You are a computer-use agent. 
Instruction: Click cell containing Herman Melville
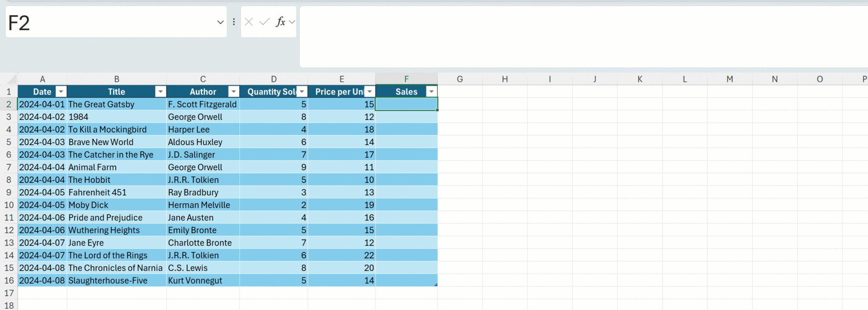tap(203, 205)
